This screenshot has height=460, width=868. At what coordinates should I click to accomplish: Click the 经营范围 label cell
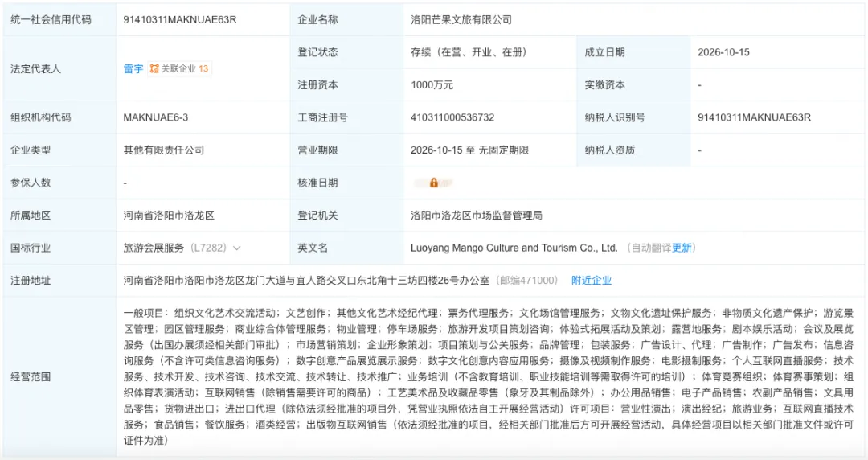(59, 376)
